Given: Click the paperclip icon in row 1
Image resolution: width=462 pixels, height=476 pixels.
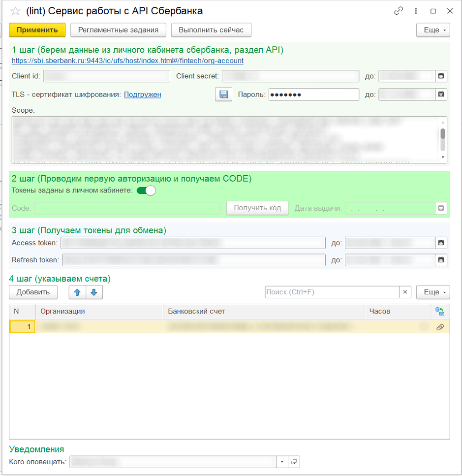Looking at the screenshot, I should point(440,327).
